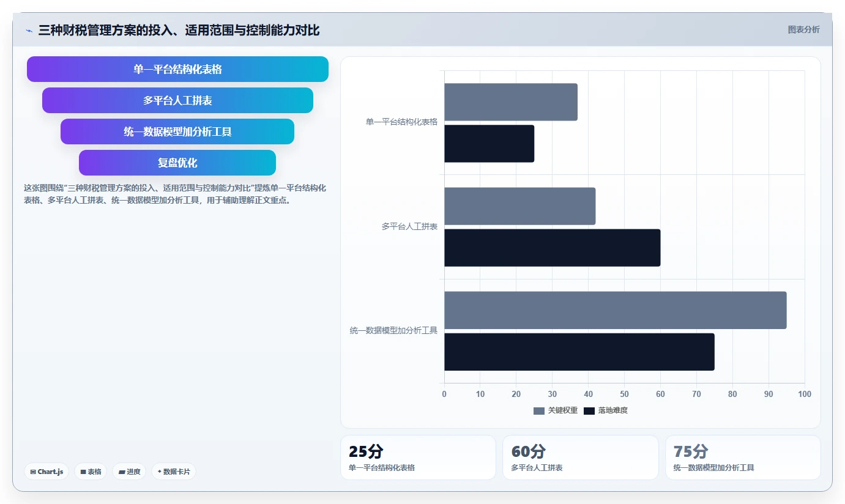Click the x-axis tick label 0
The width and height of the screenshot is (845, 504).
tap(444, 394)
